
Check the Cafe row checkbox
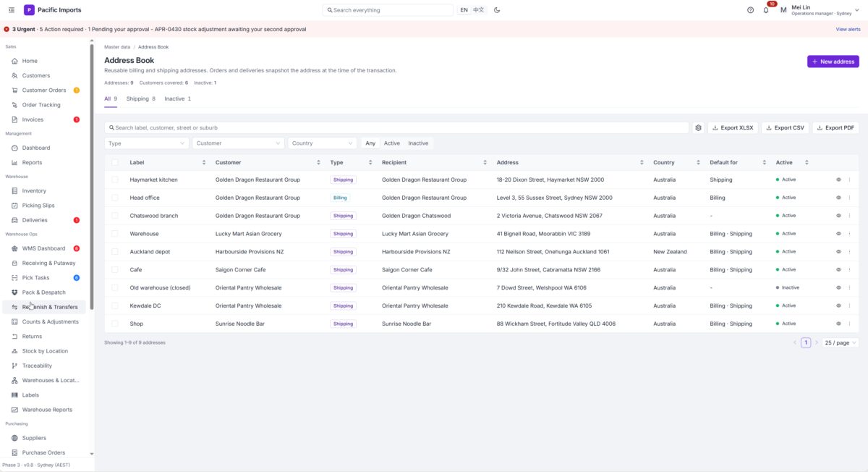115,270
